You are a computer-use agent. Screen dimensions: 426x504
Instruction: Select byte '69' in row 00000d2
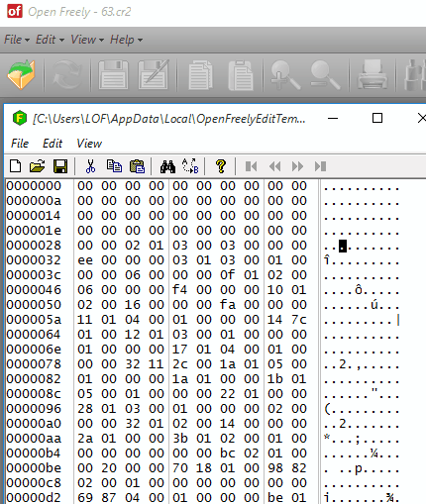click(85, 498)
